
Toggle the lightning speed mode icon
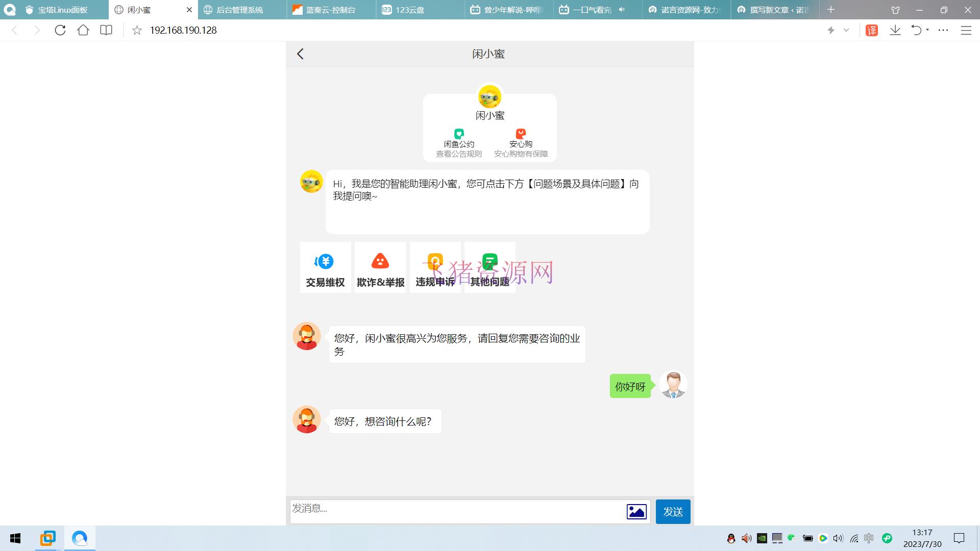point(831,30)
